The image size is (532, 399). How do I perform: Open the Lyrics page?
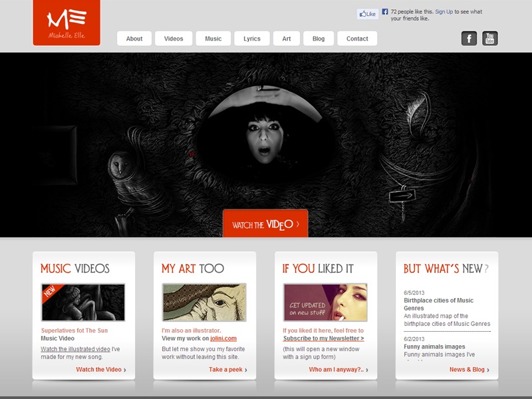[x=252, y=39]
